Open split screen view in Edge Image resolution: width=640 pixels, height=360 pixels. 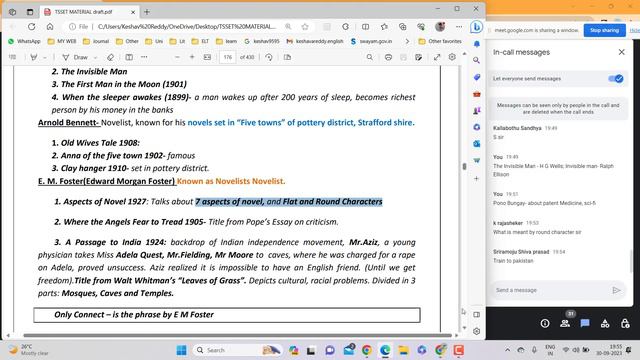click(x=365, y=27)
